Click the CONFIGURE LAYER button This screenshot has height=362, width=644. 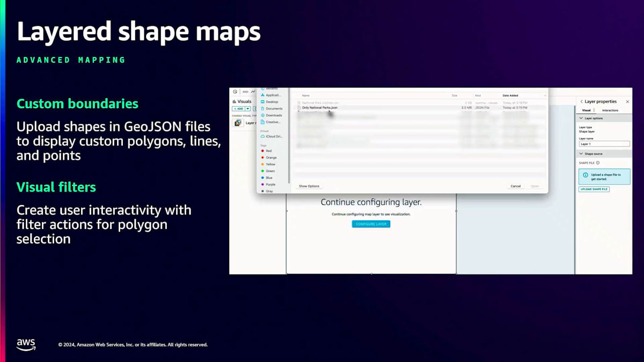371,224
